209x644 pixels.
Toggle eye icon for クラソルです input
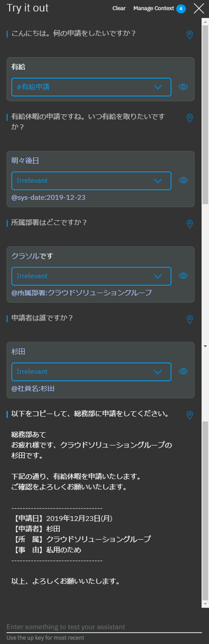coord(183,276)
